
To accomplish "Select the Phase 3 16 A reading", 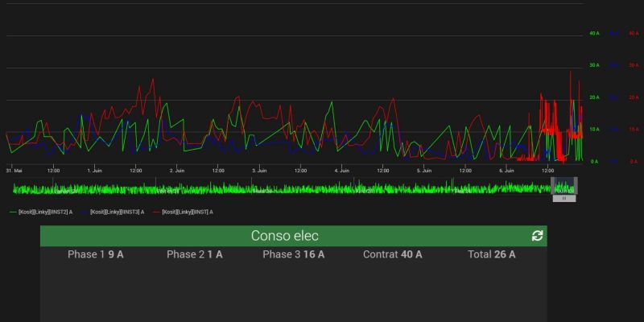I will [x=294, y=254].
